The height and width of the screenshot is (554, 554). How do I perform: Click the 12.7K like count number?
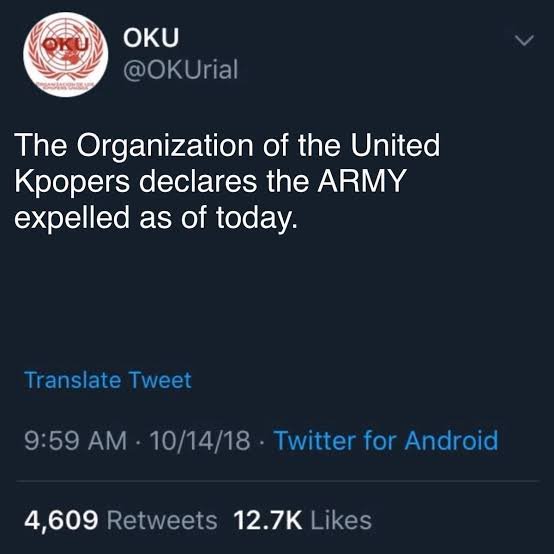(x=268, y=520)
